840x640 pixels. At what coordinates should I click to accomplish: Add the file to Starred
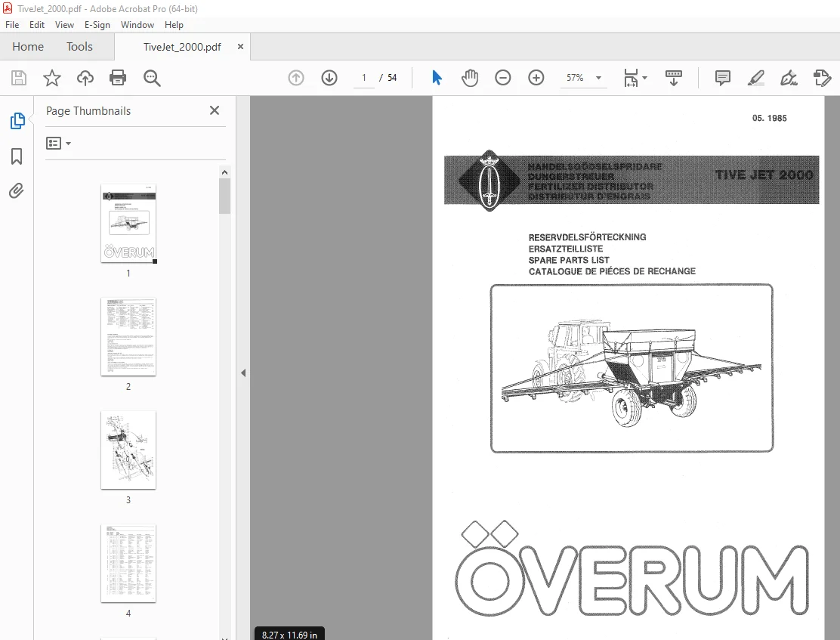coord(52,78)
